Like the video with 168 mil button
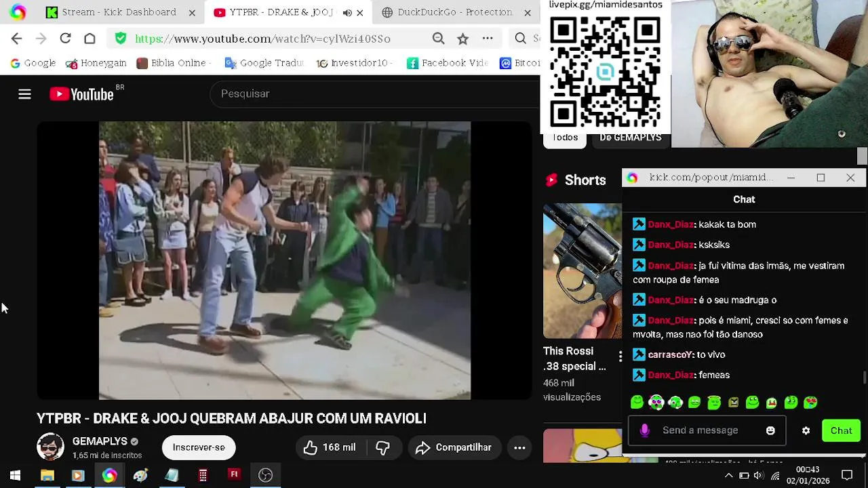This screenshot has height=488, width=868. tap(330, 447)
